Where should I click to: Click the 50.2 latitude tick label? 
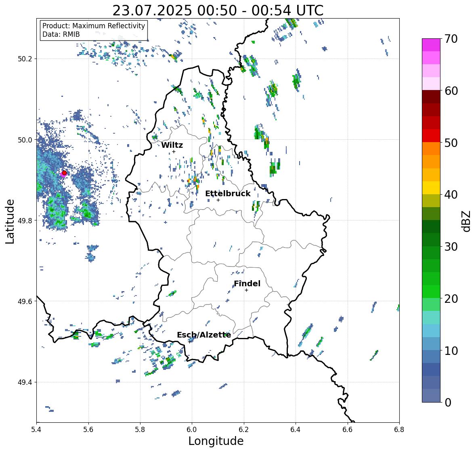pyautogui.click(x=25, y=59)
